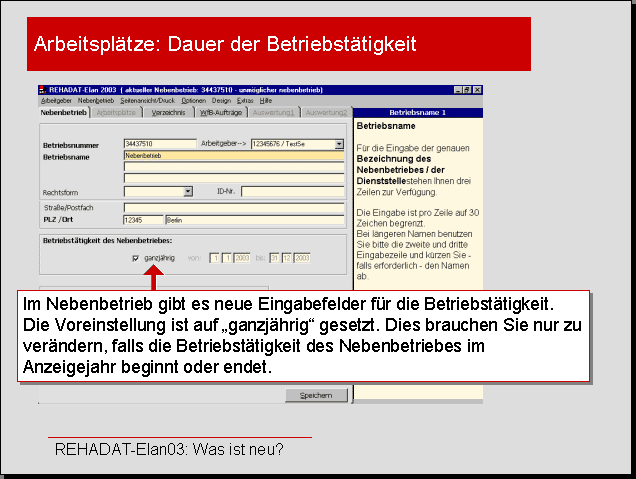Open the Extras menu
The height and width of the screenshot is (479, 636).
[x=245, y=101]
